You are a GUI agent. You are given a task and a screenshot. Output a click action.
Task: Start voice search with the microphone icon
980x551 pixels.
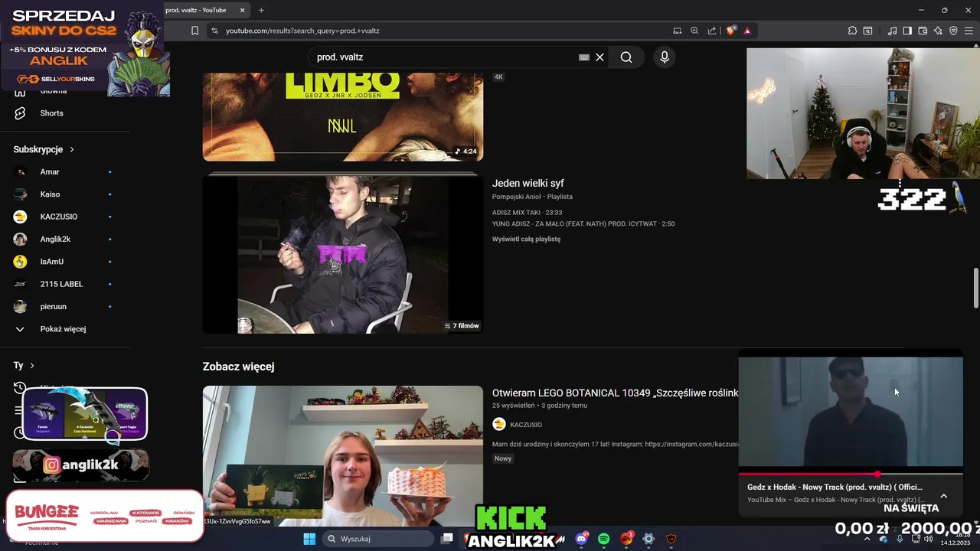click(x=665, y=57)
